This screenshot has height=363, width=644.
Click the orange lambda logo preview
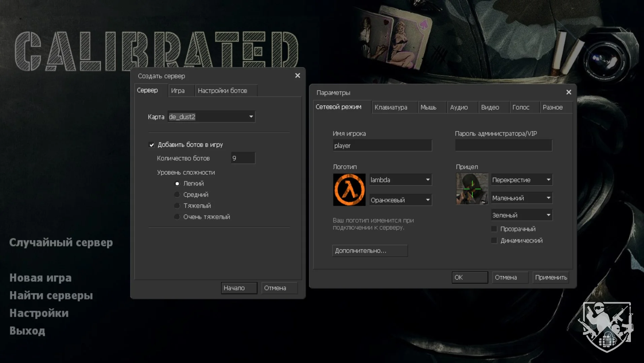[349, 190]
